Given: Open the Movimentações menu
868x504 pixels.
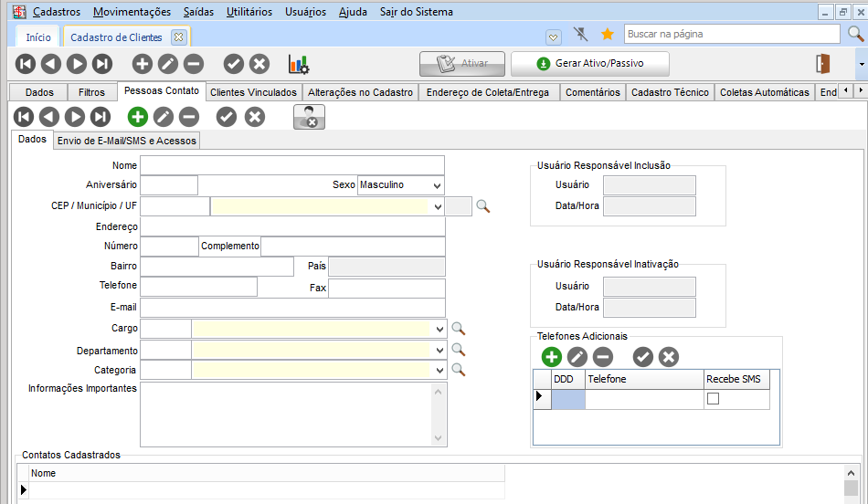Looking at the screenshot, I should click(x=132, y=12).
